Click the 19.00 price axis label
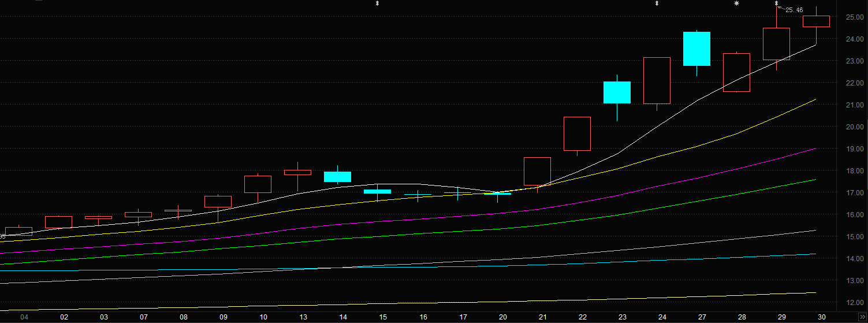This screenshot has height=323, width=868. point(855,149)
